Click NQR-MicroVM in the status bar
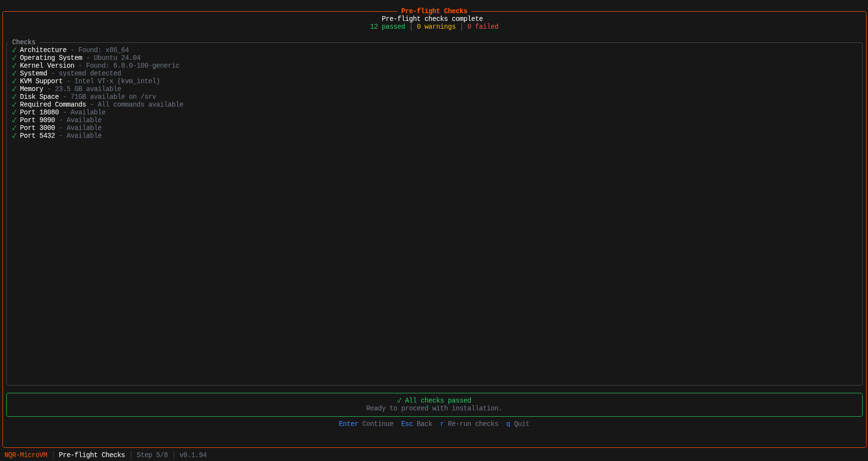Image resolution: width=868 pixels, height=461 pixels. coord(26,455)
